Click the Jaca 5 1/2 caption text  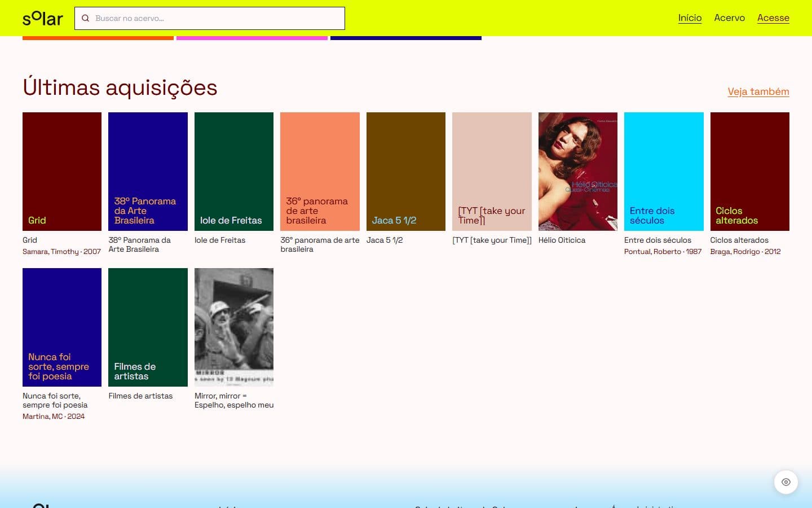coord(385,240)
